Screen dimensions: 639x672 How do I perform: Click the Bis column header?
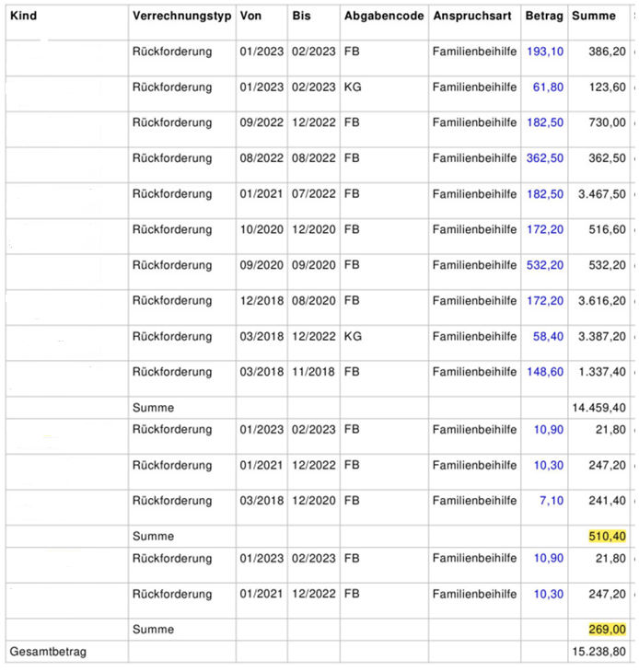[301, 17]
